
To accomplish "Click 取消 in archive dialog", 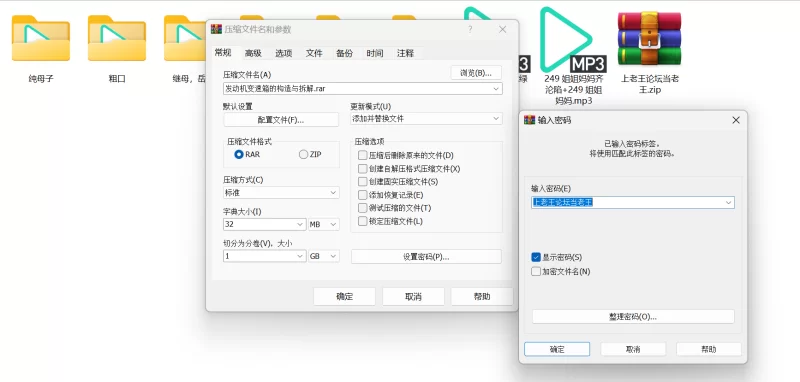I will [413, 296].
